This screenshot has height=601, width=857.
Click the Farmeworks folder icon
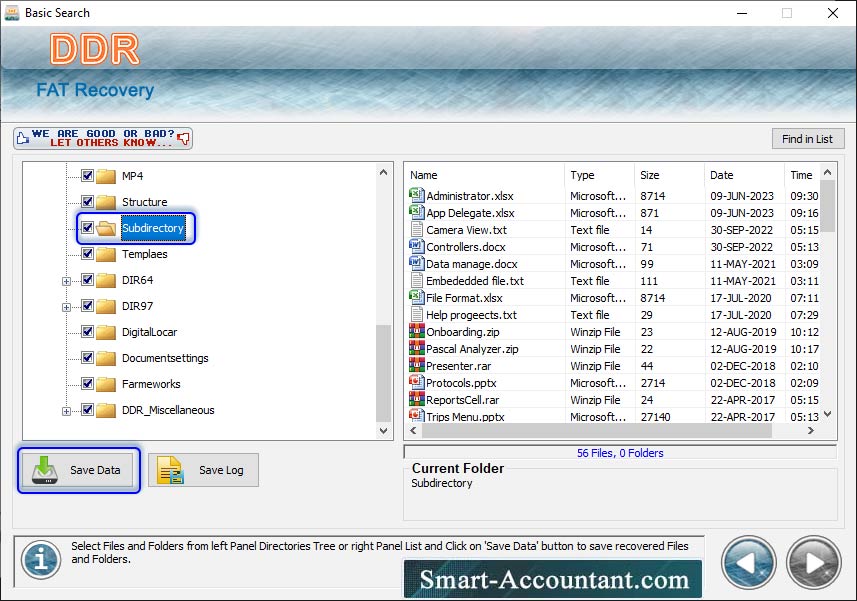click(106, 384)
